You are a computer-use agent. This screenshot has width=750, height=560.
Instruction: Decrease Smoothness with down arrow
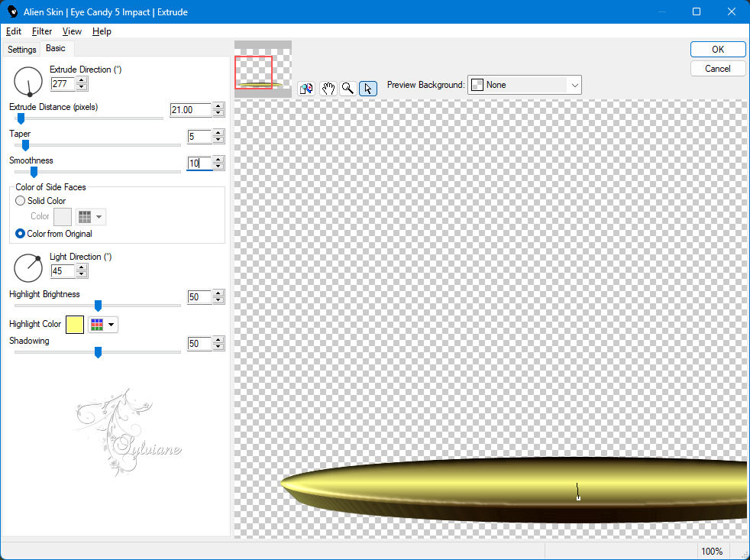(x=218, y=167)
